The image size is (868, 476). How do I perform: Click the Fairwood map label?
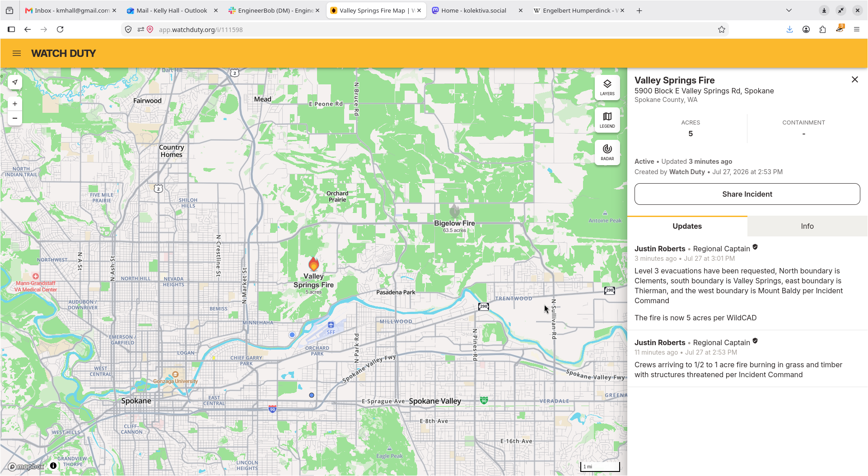(x=147, y=101)
